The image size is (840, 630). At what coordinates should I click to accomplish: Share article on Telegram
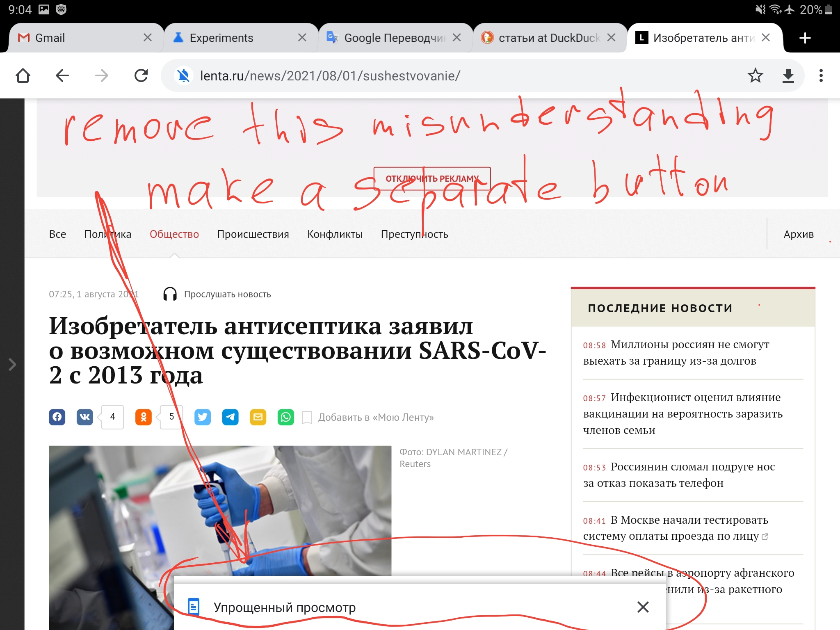[231, 417]
